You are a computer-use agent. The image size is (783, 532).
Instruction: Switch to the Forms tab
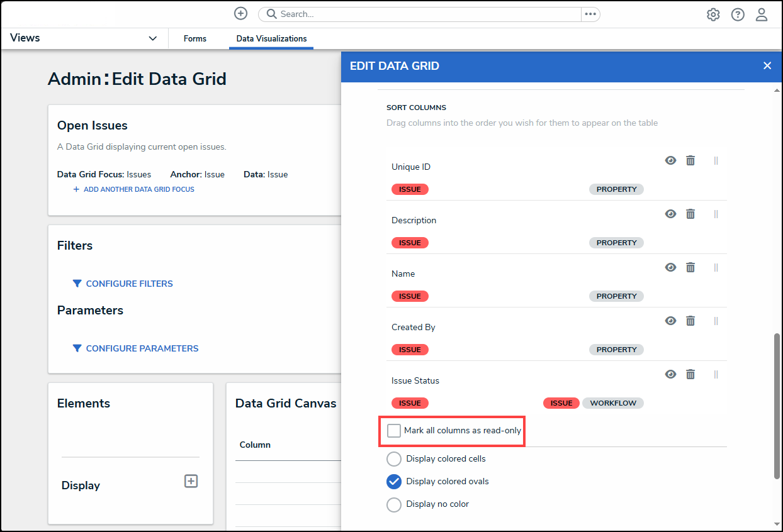(x=195, y=38)
